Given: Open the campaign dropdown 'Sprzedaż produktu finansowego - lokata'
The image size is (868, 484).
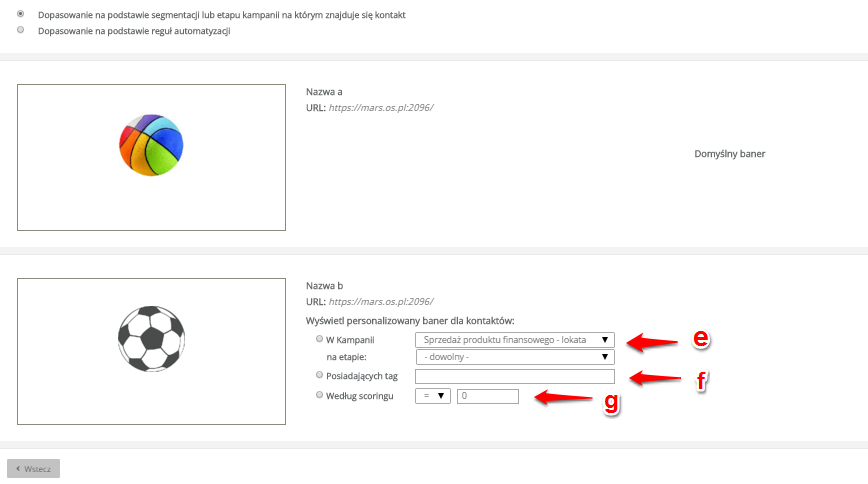Looking at the screenshot, I should [x=515, y=340].
